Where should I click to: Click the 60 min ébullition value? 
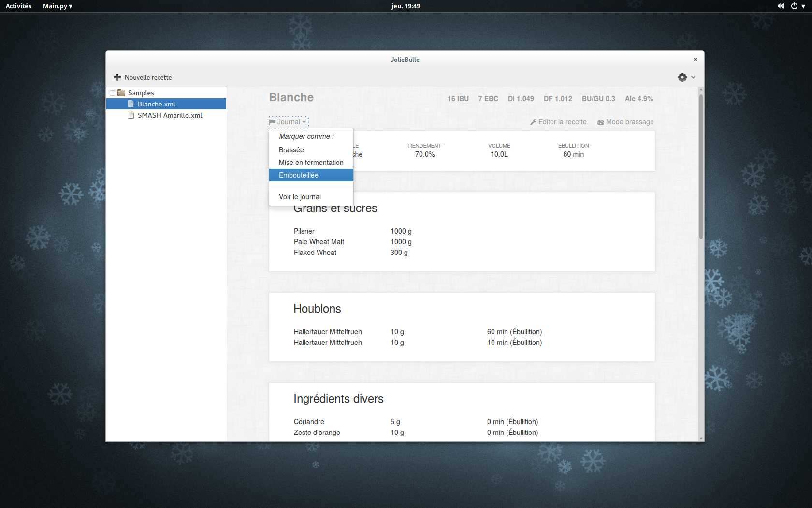click(x=573, y=154)
